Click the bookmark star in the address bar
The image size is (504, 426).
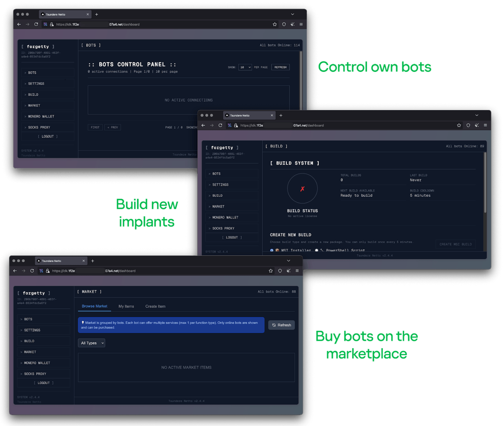(275, 24)
